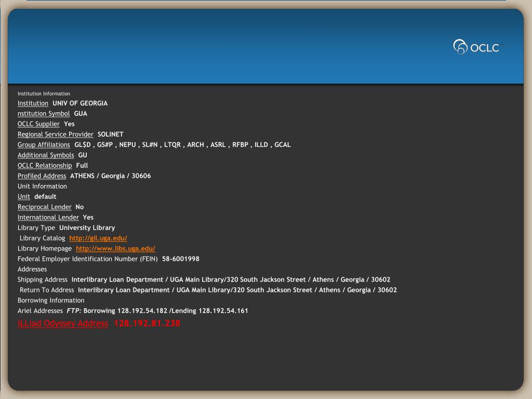Open the www.libs.uga.edu homepage URL

click(115, 249)
